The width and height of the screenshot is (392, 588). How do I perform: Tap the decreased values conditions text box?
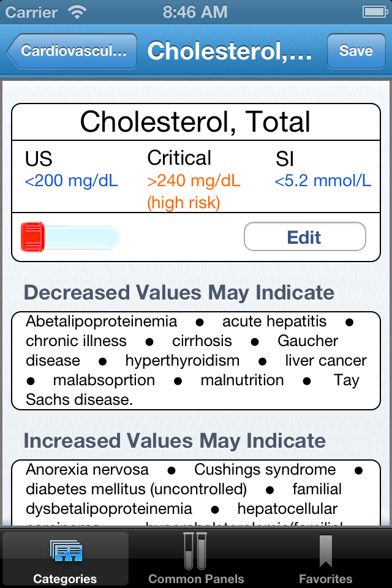(196, 361)
